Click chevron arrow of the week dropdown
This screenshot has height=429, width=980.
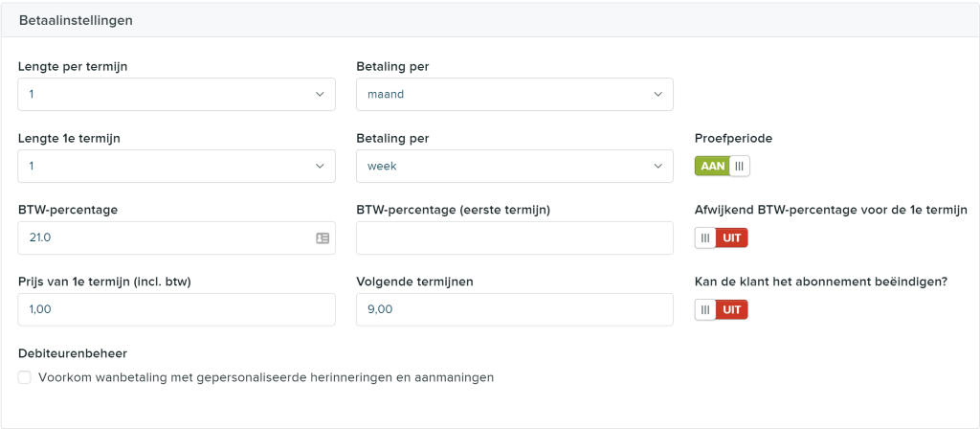657,167
